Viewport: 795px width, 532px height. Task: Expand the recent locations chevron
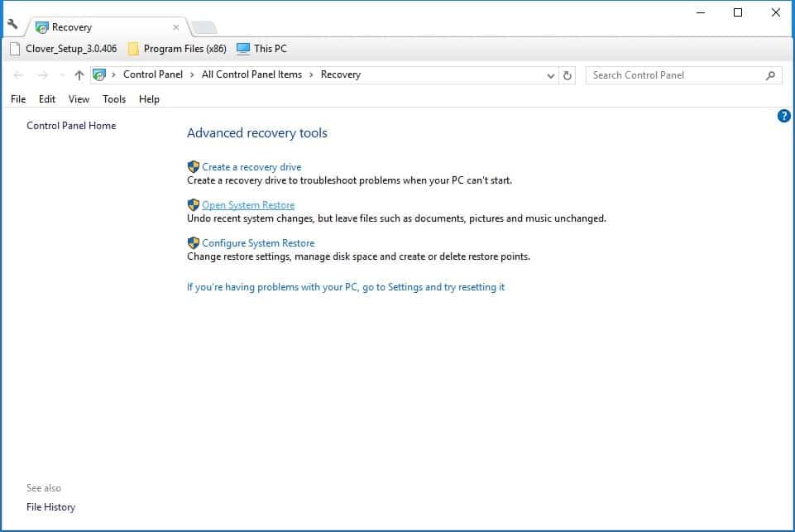pos(62,75)
